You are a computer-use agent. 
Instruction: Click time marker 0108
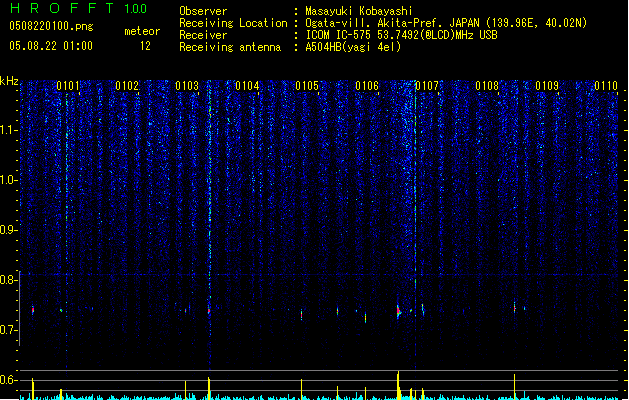click(487, 86)
